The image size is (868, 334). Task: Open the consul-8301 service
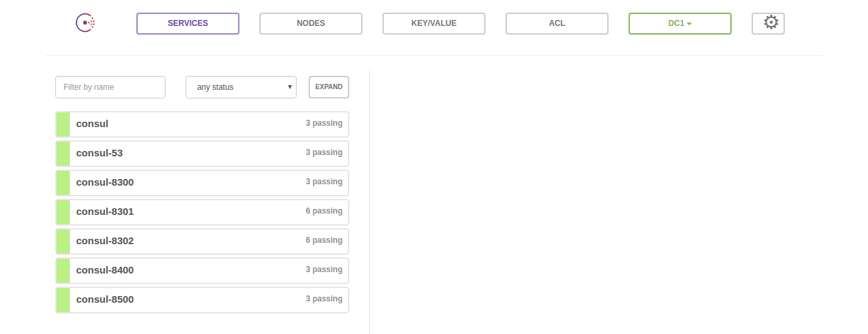(202, 212)
